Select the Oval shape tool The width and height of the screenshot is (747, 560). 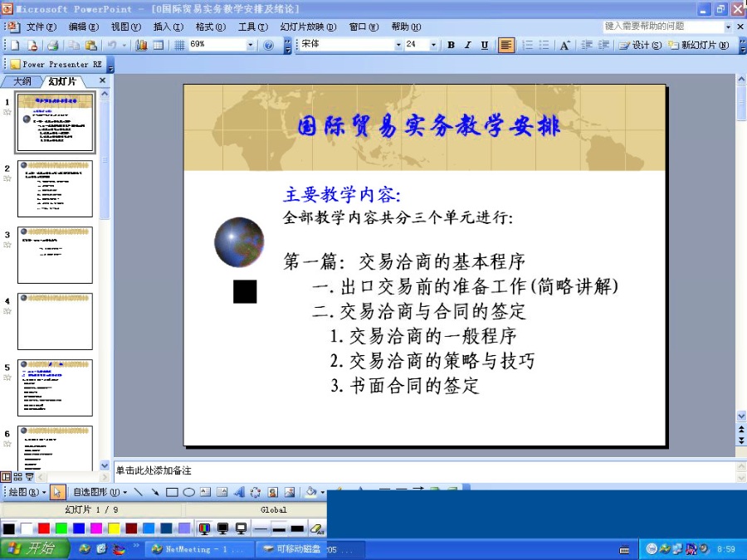pyautogui.click(x=189, y=492)
